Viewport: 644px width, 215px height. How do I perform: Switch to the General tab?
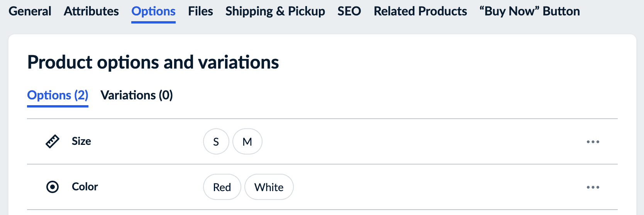click(x=30, y=11)
